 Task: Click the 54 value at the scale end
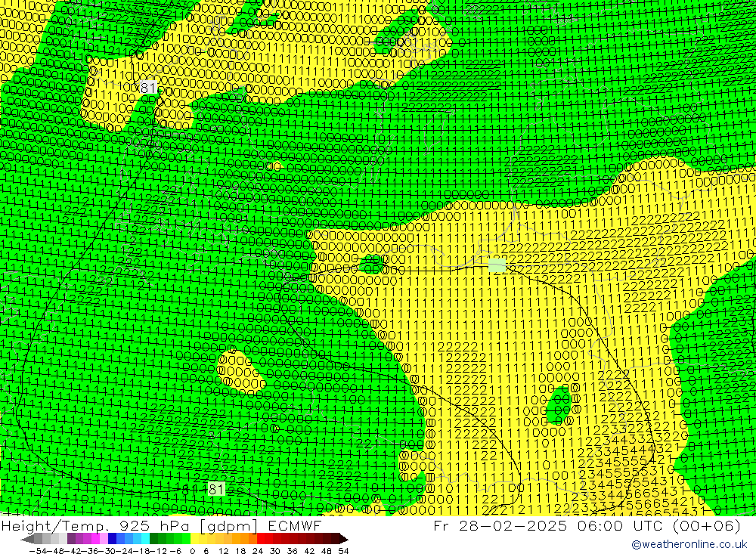coord(343,550)
